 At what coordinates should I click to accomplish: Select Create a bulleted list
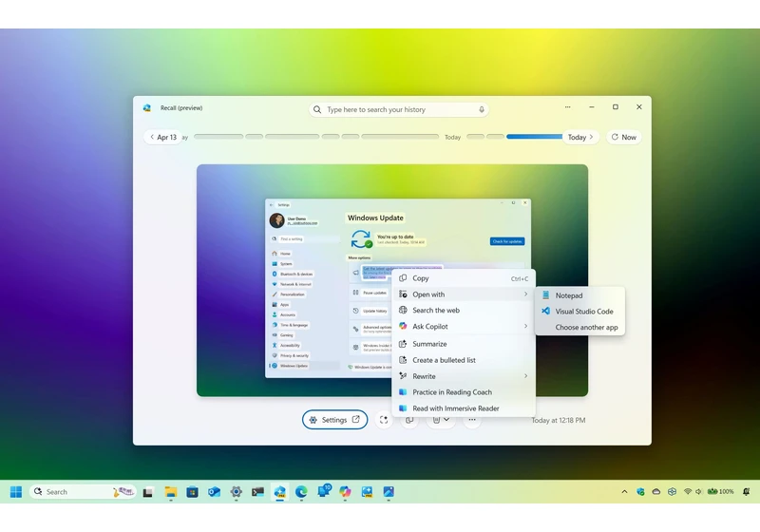[464, 360]
